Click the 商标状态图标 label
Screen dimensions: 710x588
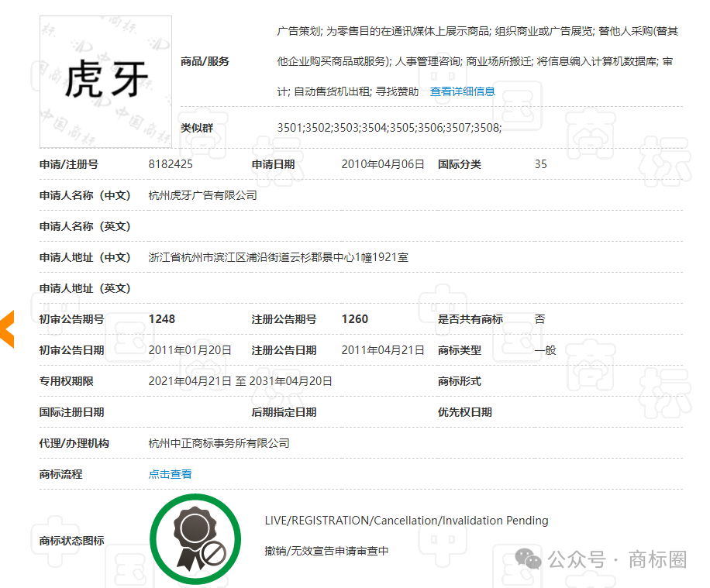(x=71, y=541)
